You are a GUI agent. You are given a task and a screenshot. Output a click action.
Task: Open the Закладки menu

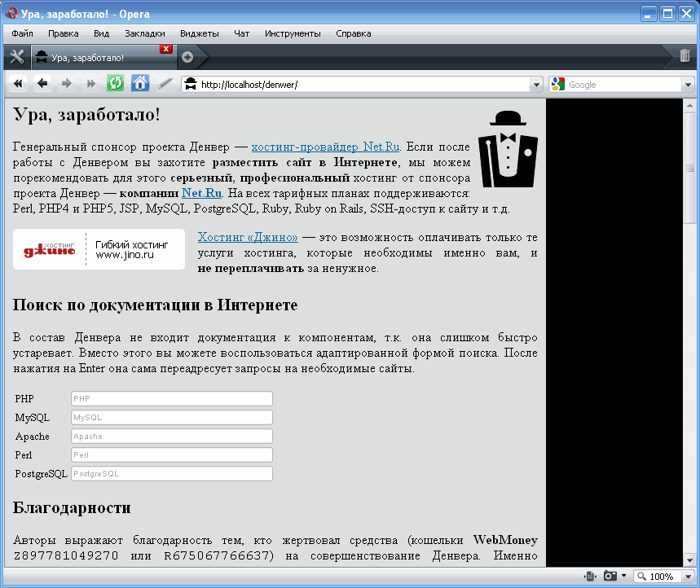click(x=144, y=33)
